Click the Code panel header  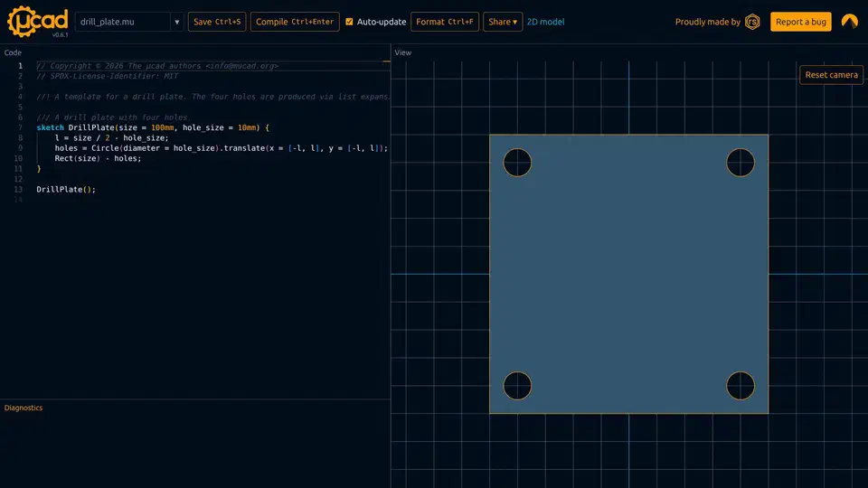13,52
